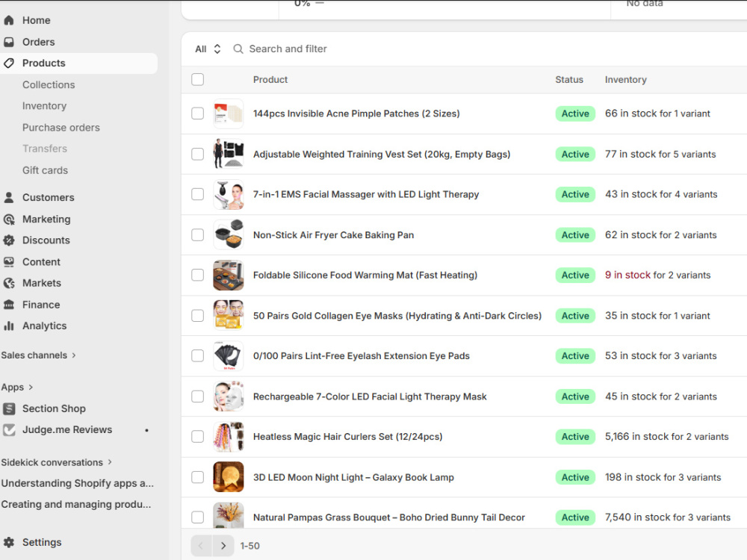The image size is (747, 560).
Task: Click the Settings gear icon
Action: coord(8,542)
